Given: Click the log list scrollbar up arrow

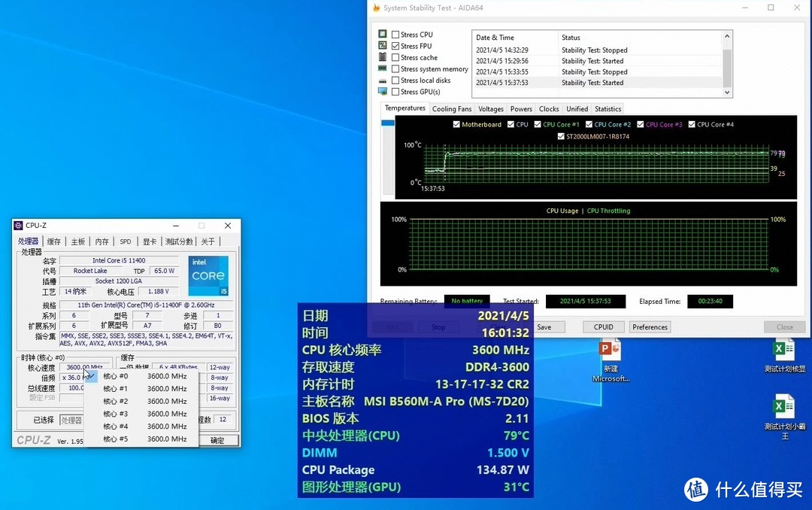Looking at the screenshot, I should (x=727, y=36).
